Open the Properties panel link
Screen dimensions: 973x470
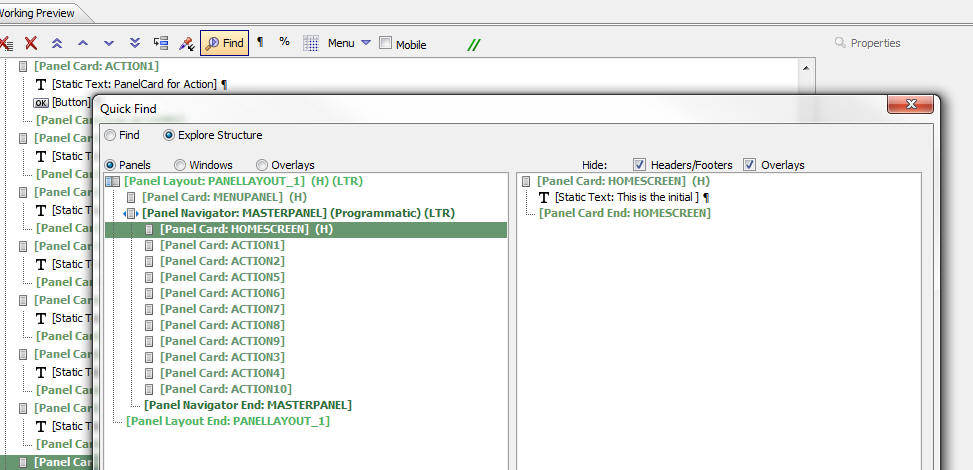point(868,43)
